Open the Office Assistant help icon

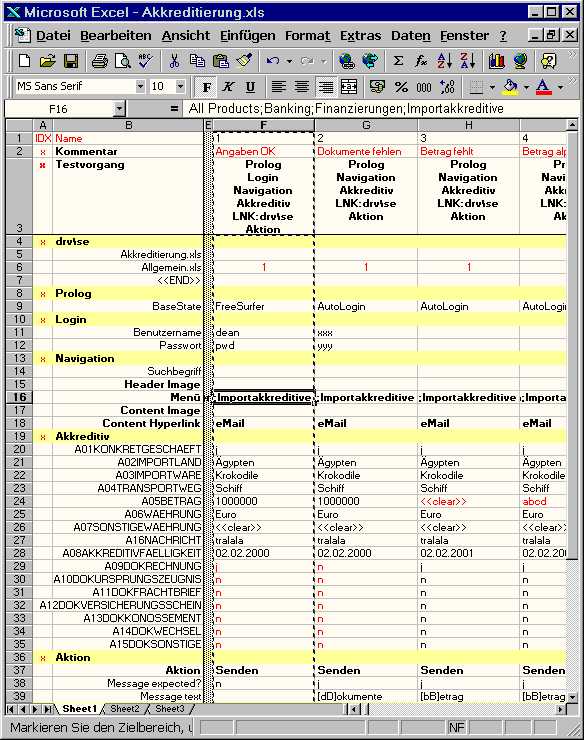pyautogui.click(x=549, y=61)
